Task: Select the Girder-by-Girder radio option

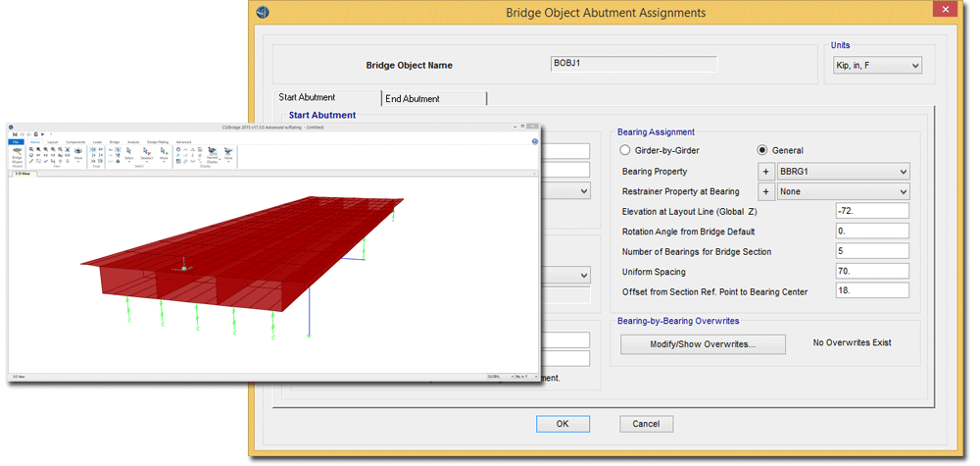Action: click(625, 151)
